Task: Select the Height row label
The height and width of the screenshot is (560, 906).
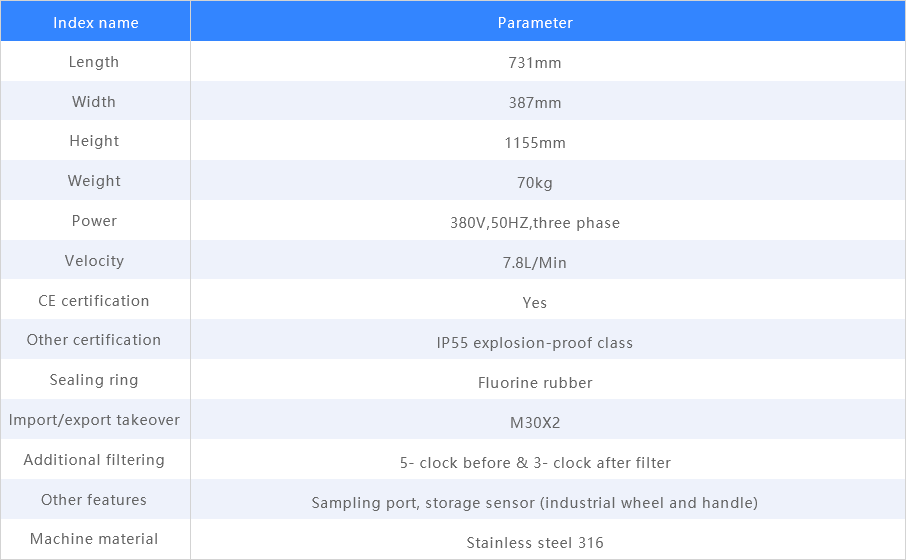Action: [x=94, y=142]
